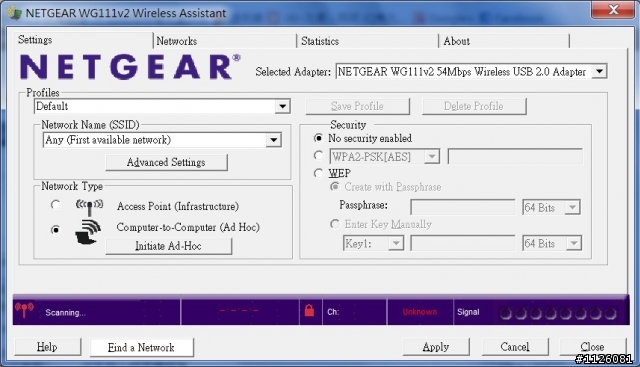Image resolution: width=640 pixels, height=367 pixels.
Task: Click the application icon in title bar
Action: click(x=14, y=13)
